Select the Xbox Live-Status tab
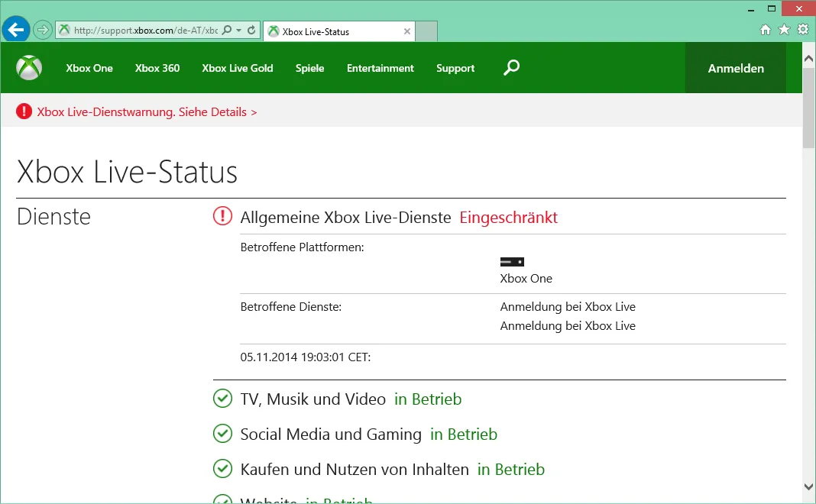Image resolution: width=816 pixels, height=504 pixels. (x=339, y=32)
